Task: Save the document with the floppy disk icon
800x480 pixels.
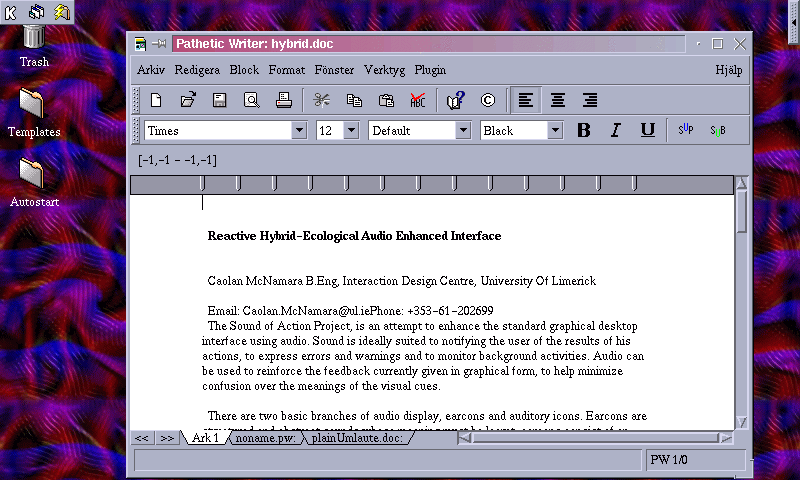Action: pyautogui.click(x=219, y=100)
